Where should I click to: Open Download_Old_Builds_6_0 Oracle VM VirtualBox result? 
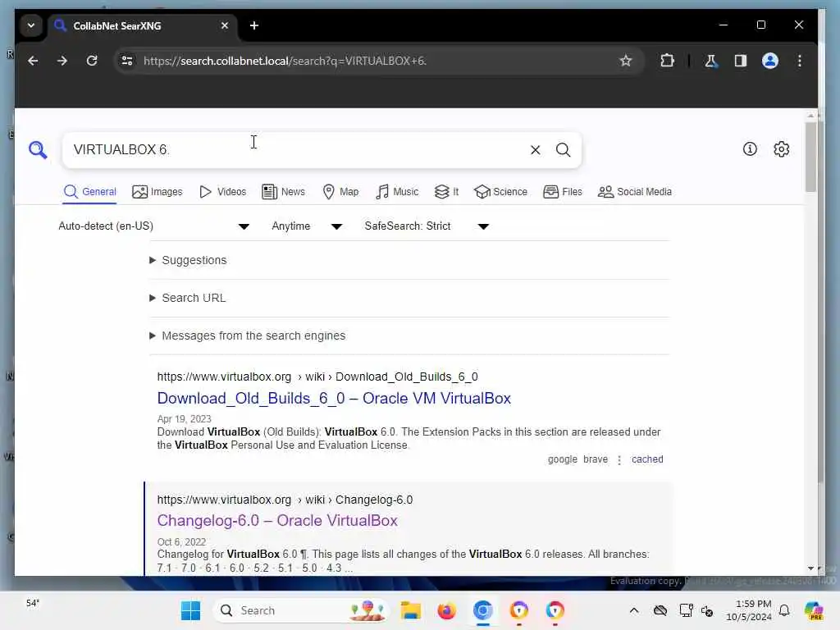click(x=334, y=399)
